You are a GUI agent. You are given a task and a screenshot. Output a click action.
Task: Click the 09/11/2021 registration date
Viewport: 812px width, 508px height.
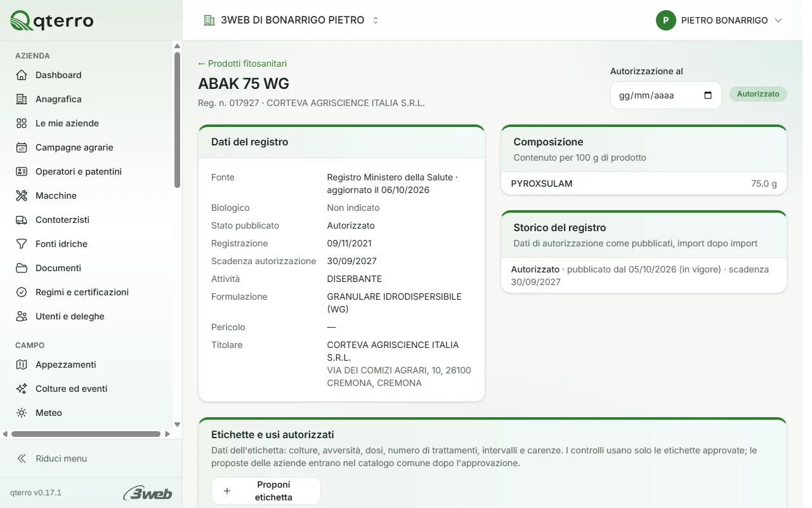[350, 243]
